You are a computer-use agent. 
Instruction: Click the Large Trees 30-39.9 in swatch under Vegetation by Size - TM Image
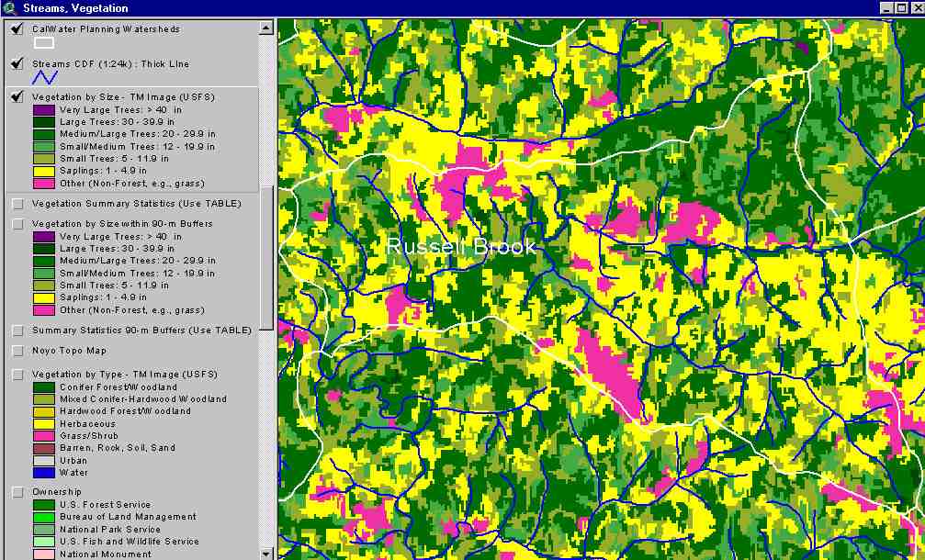(44, 122)
